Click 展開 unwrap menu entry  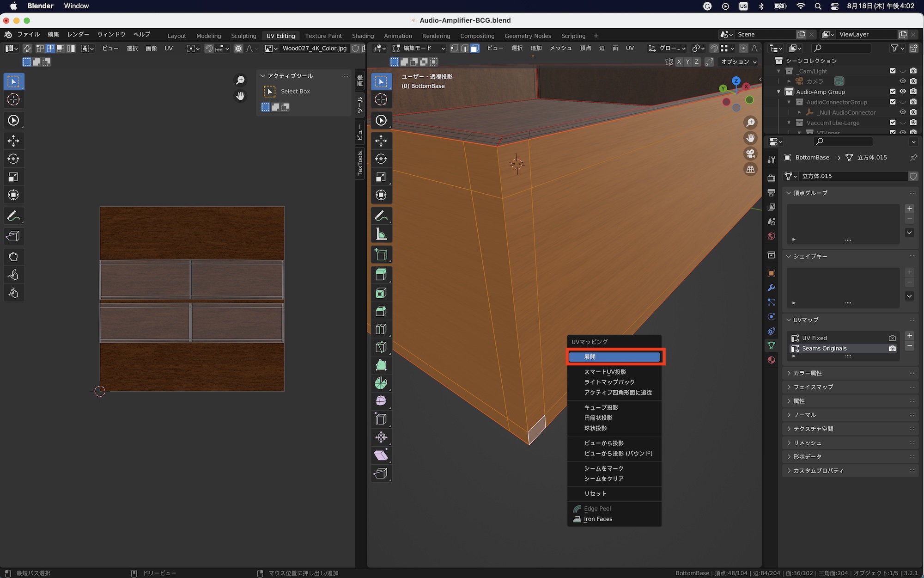(614, 357)
